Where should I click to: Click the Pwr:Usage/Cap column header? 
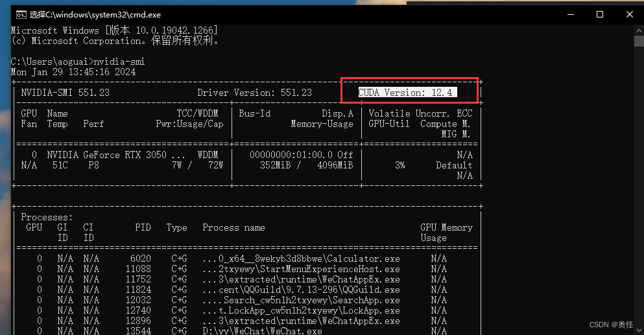190,124
